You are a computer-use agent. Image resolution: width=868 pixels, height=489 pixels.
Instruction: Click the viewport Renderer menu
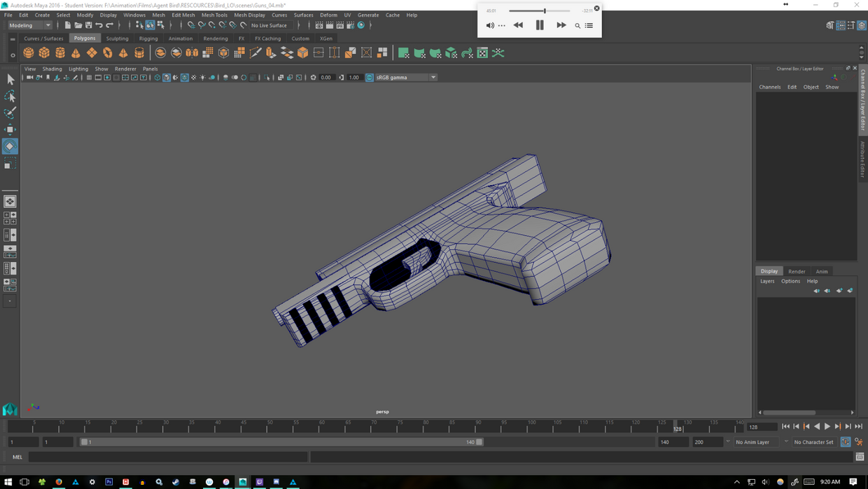click(125, 69)
